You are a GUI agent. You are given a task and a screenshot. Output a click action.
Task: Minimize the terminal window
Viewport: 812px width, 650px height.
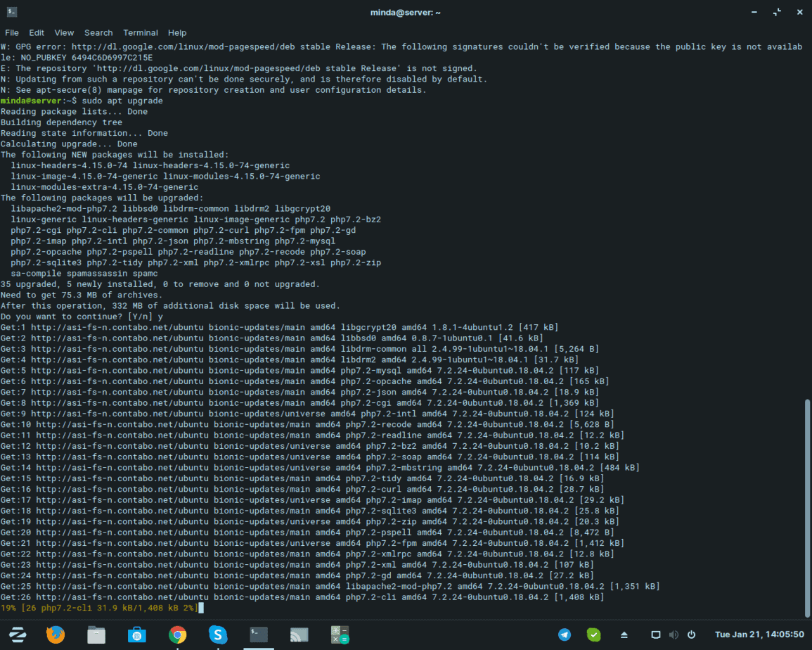(754, 12)
